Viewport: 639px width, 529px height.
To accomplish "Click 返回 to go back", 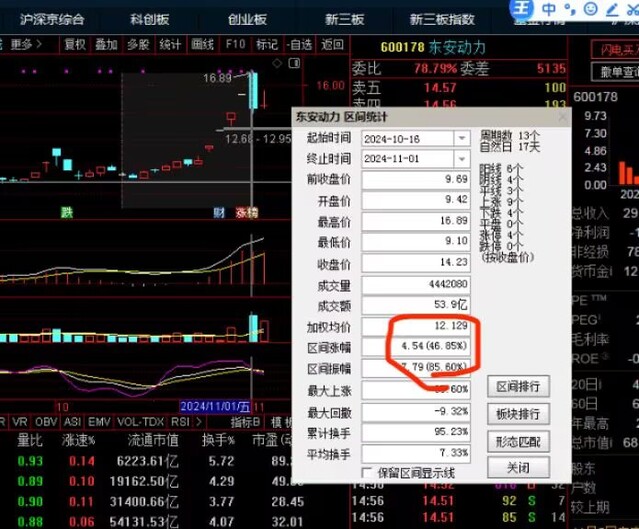I will click(332, 44).
